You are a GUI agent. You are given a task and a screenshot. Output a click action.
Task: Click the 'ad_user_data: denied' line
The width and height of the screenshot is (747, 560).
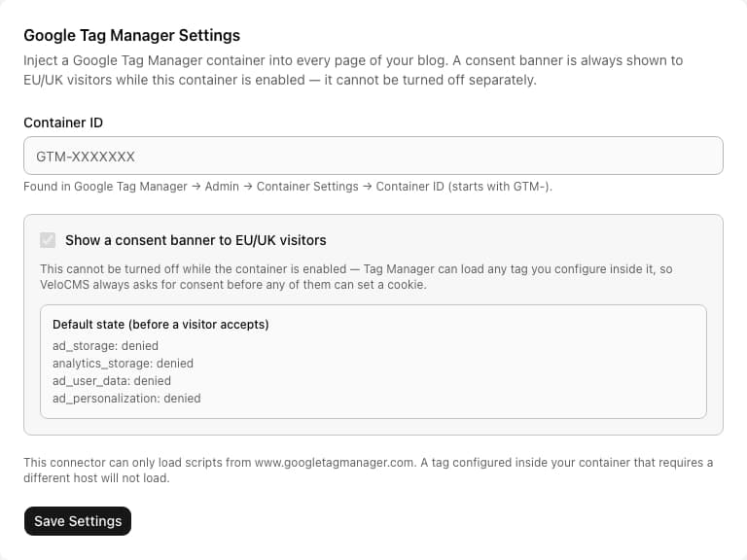coord(112,381)
